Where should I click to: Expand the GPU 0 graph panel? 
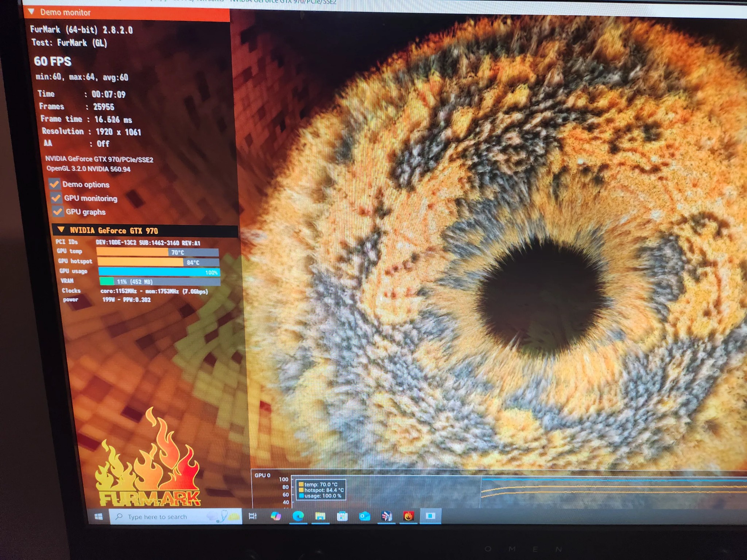(x=262, y=475)
